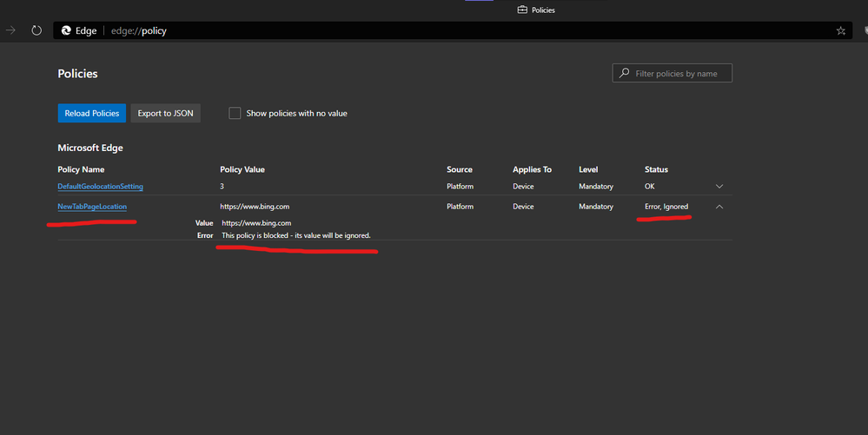
Task: Click the Export to JSON button
Action: (x=165, y=114)
